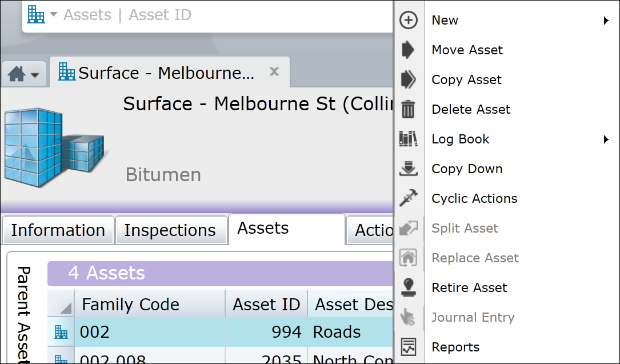Screen dimensions: 620x364
Task: Click the Split Asset icon
Action: 409,228
